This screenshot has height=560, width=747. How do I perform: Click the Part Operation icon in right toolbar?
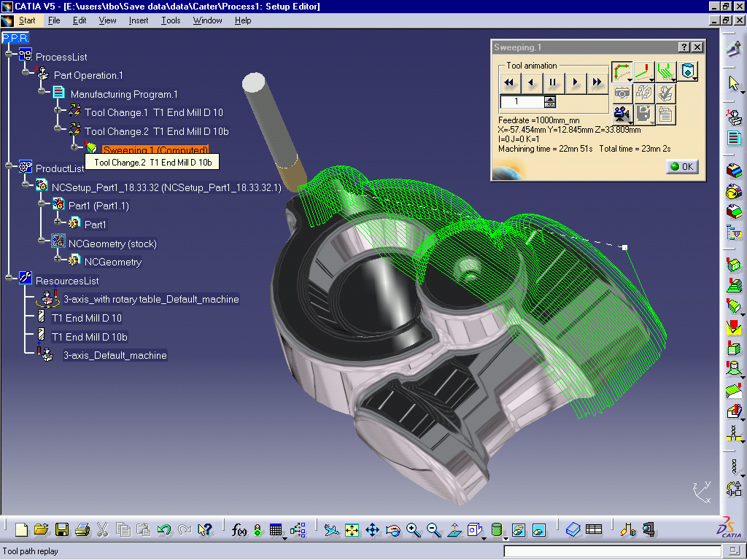coord(734,117)
